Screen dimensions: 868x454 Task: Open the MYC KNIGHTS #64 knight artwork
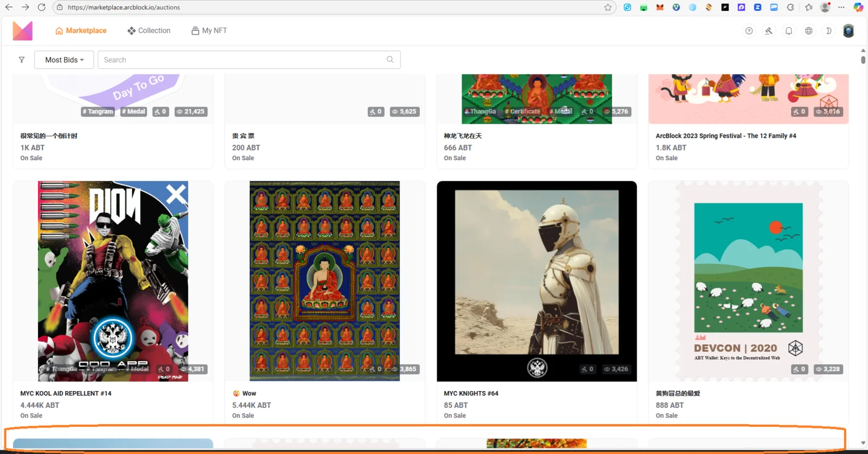point(537,281)
